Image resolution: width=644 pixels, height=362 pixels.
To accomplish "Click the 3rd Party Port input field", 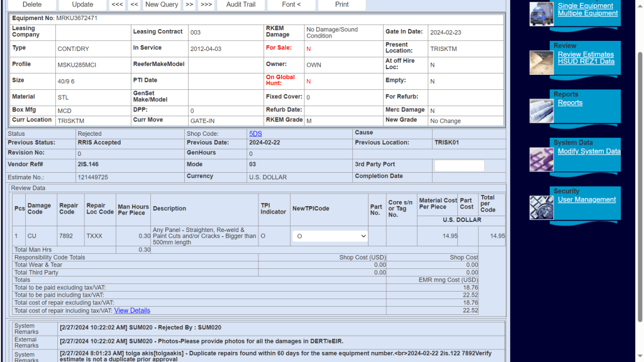I will click(459, 166).
